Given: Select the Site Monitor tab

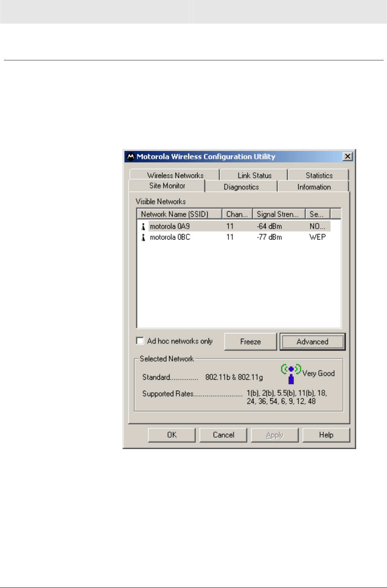Looking at the screenshot, I should click(x=167, y=186).
